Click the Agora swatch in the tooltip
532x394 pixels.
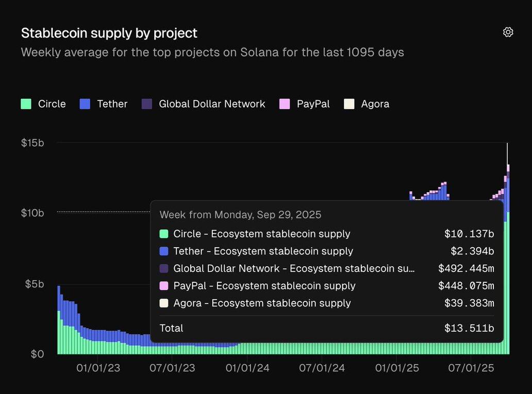coord(164,303)
